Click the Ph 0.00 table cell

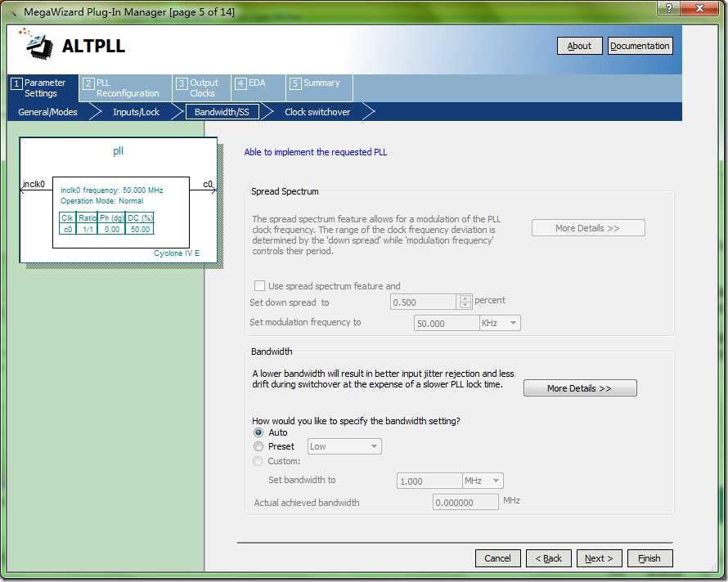tap(112, 229)
